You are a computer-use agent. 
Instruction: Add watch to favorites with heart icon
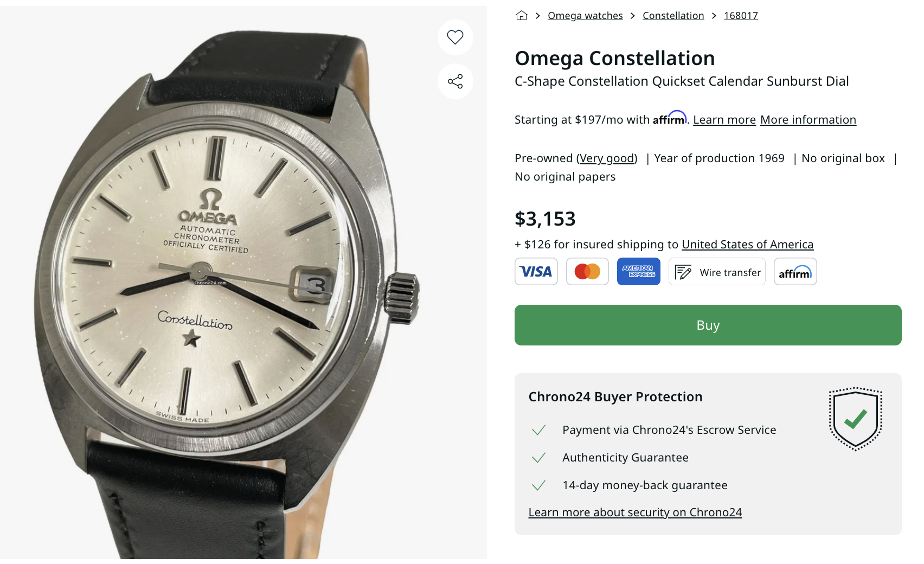click(x=455, y=37)
